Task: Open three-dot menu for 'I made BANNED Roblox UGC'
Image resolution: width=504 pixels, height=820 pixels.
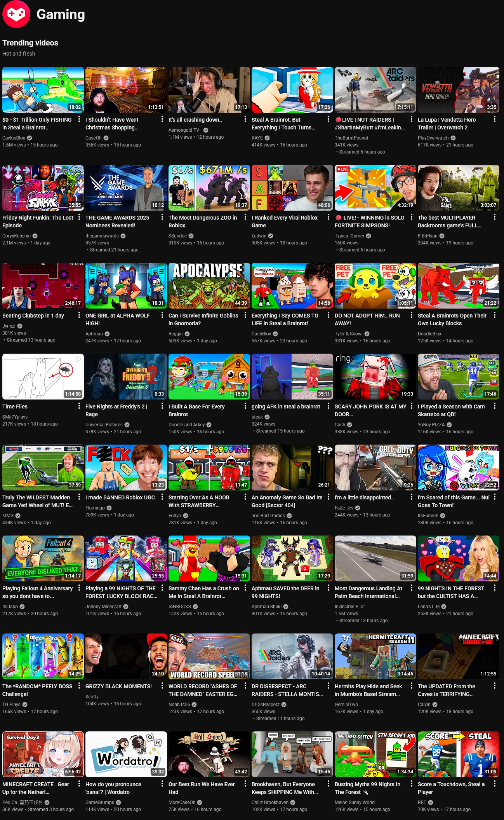Action: [x=162, y=497]
